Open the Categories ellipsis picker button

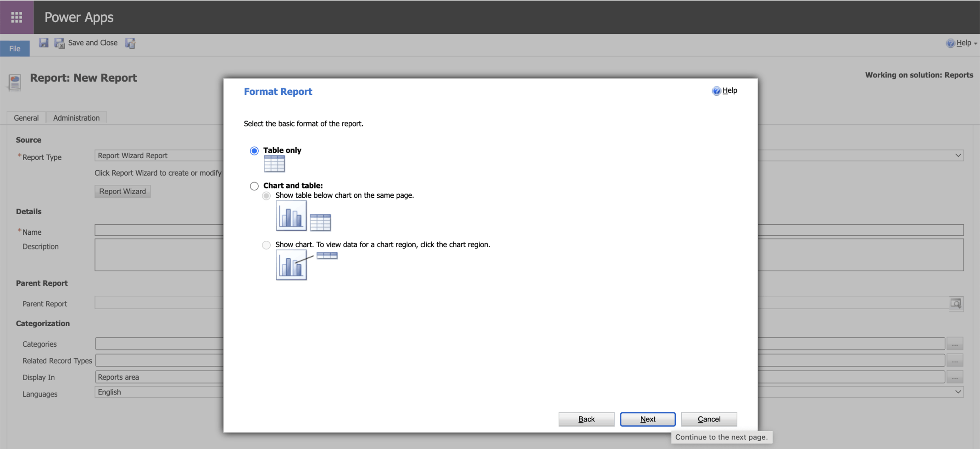tap(955, 344)
